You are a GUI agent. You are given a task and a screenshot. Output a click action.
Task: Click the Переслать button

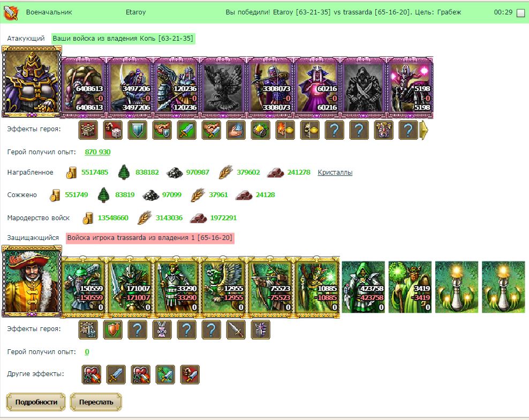click(96, 402)
